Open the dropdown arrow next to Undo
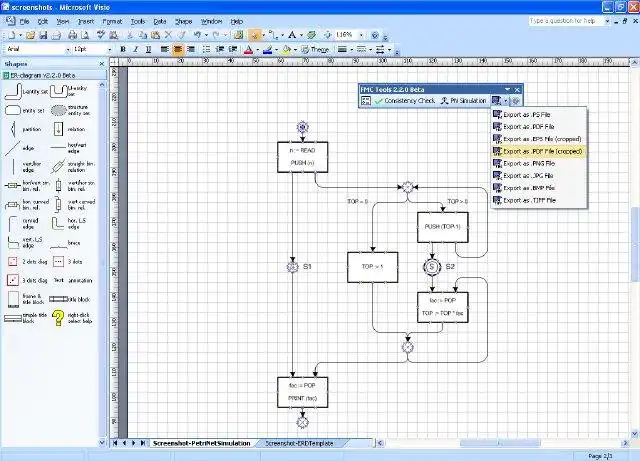The width and height of the screenshot is (640, 461). [x=206, y=36]
